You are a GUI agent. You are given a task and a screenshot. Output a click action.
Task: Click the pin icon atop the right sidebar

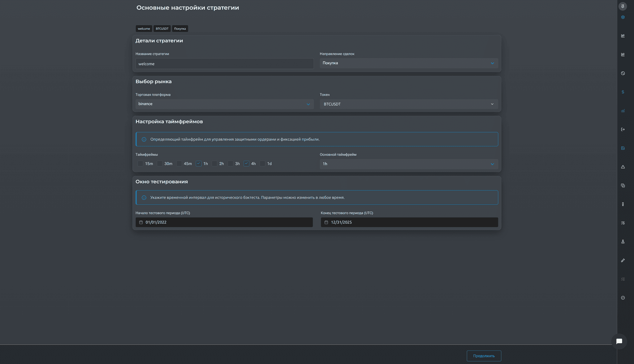point(622,6)
